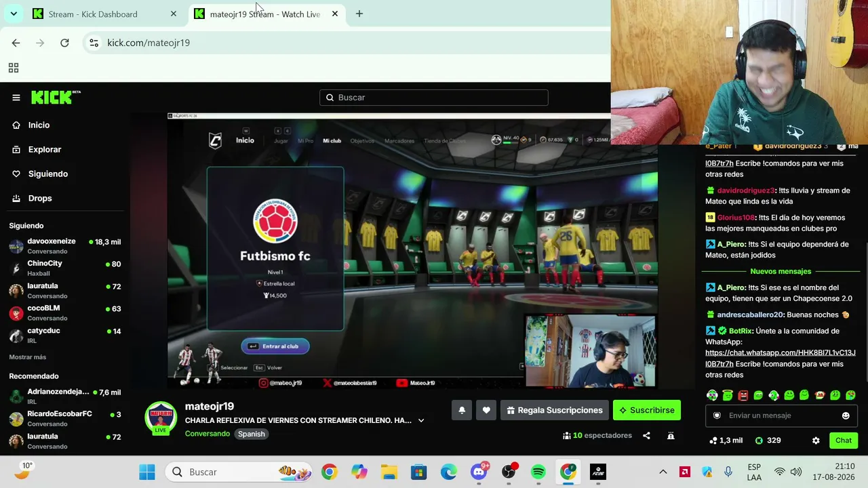The image size is (868, 488).
Task: Open Microsoft Edge from the taskbar
Action: 449,472
